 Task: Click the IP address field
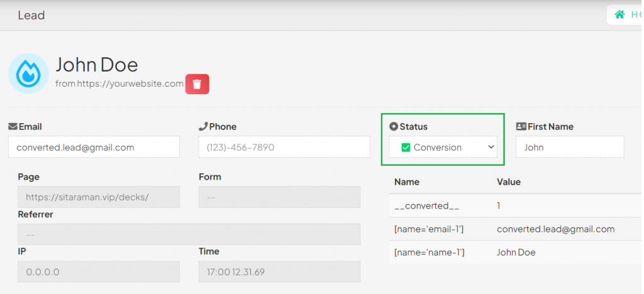99,271
